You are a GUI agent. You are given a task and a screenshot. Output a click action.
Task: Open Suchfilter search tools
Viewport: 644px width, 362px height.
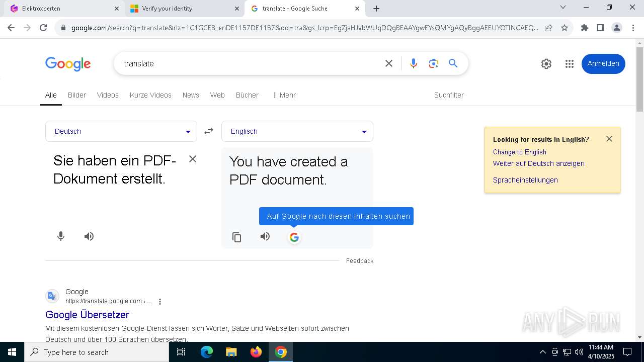(449, 95)
